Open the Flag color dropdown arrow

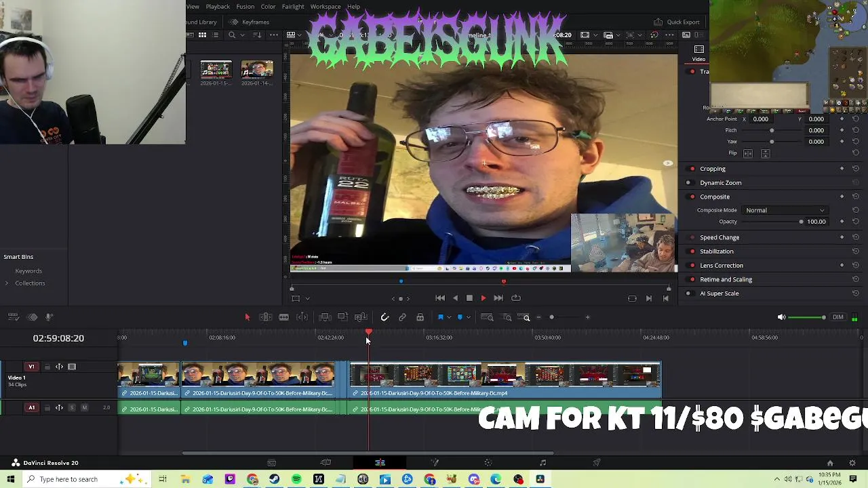coord(449,317)
